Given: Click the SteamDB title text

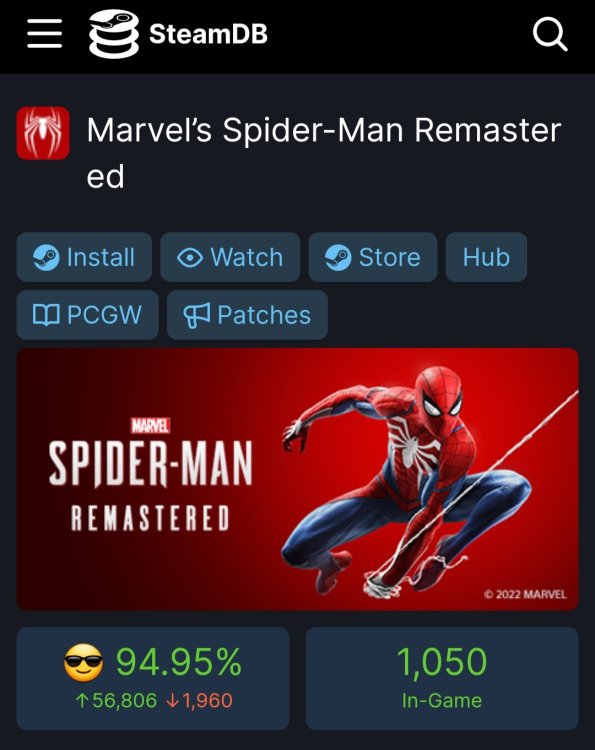Looking at the screenshot, I should click(208, 34).
